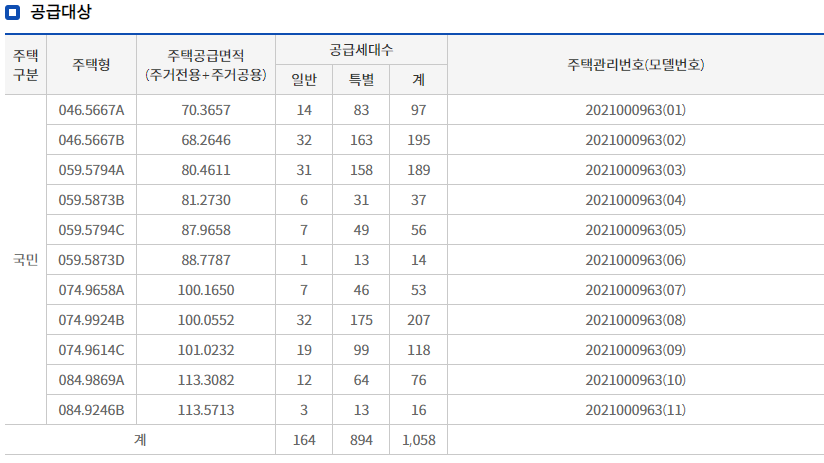Click the general supply total 164
The width and height of the screenshot is (824, 463).
tap(304, 440)
